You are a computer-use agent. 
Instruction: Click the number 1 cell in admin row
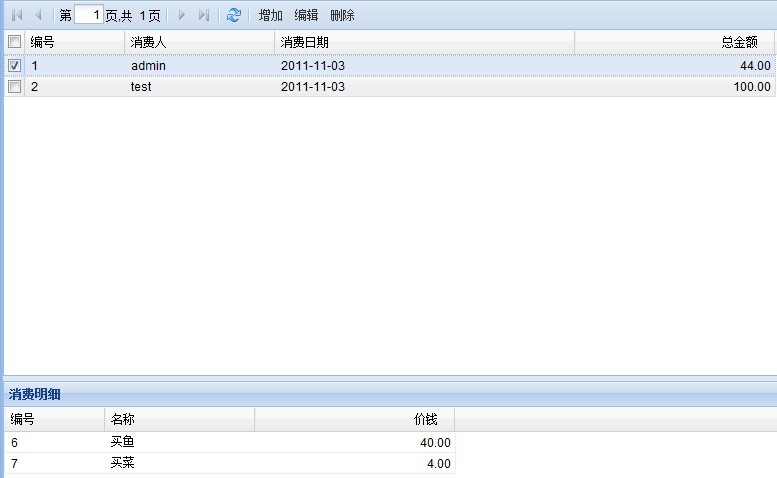[x=34, y=65]
